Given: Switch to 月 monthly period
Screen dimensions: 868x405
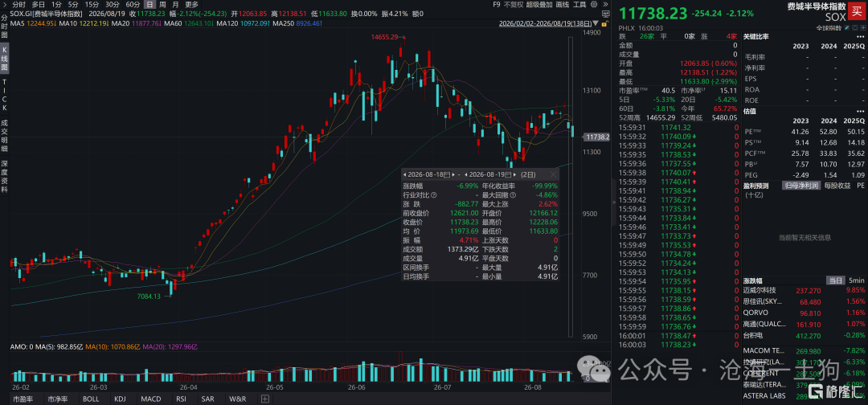Looking at the screenshot, I should (175, 5).
